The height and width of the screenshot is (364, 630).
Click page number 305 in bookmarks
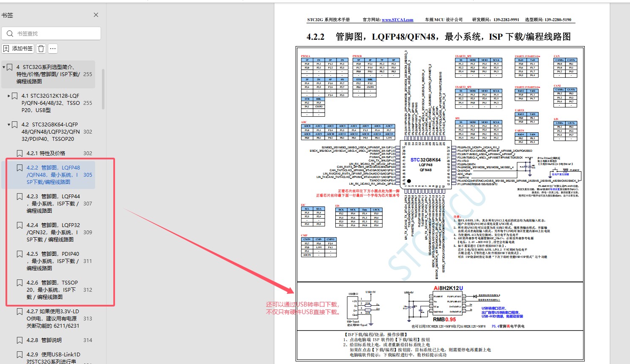88,175
